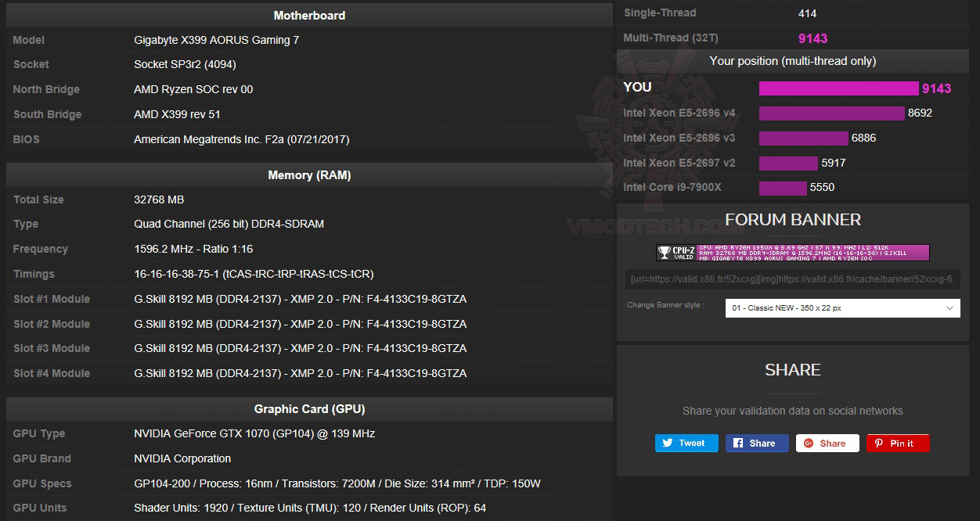
Task: Click the American Megatrends BIOS value
Action: pyautogui.click(x=242, y=139)
